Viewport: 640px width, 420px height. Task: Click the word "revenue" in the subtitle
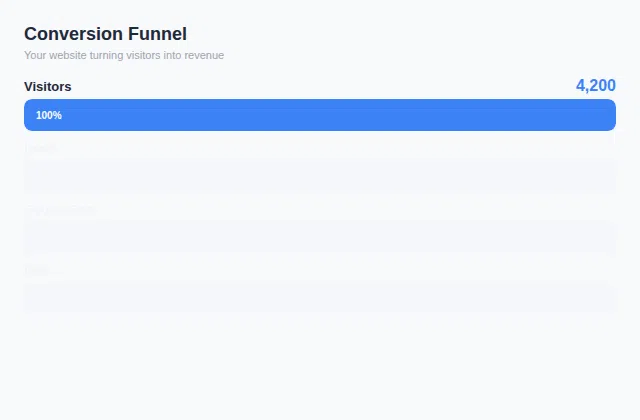(x=204, y=55)
